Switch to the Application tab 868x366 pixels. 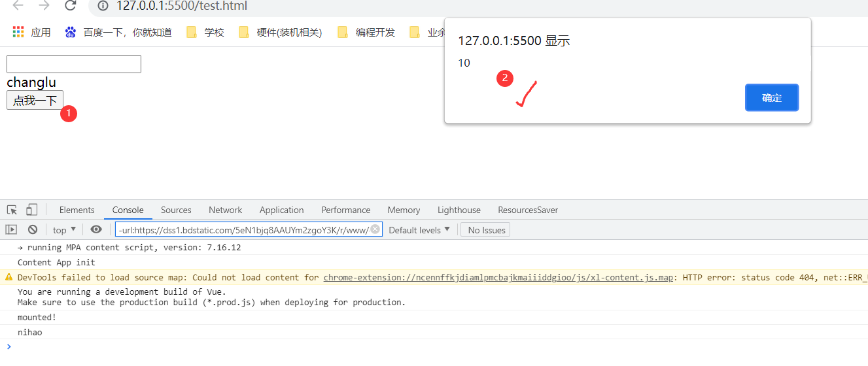(x=282, y=210)
